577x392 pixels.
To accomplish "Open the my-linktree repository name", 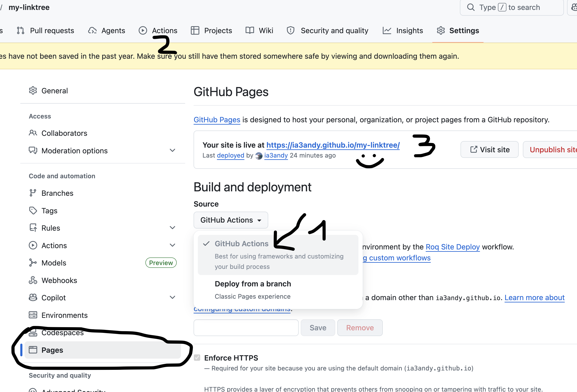I will click(29, 7).
